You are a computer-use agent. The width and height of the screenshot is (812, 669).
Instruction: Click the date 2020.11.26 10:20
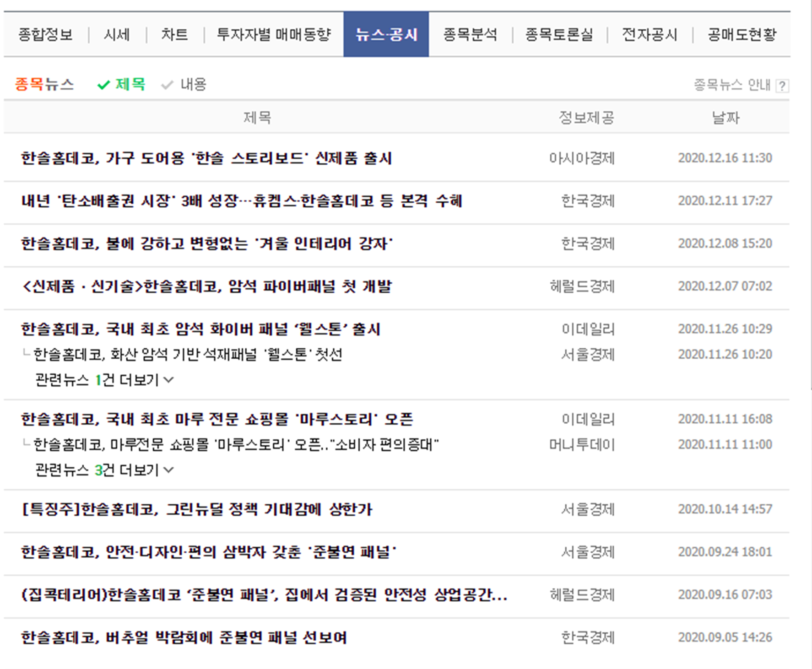[x=725, y=355]
